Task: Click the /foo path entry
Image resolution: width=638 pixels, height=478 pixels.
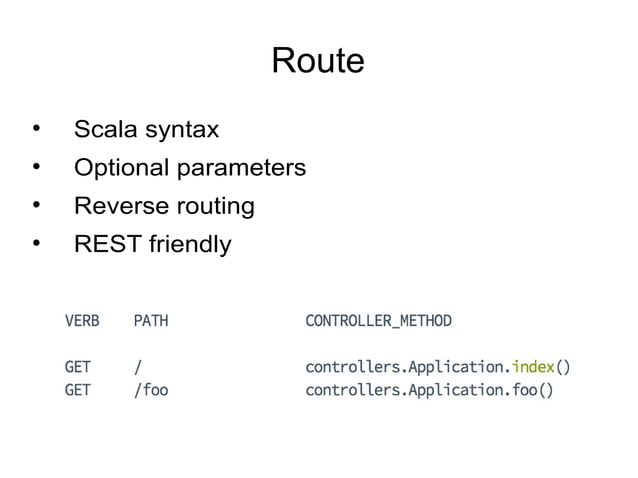Action: coord(151,390)
